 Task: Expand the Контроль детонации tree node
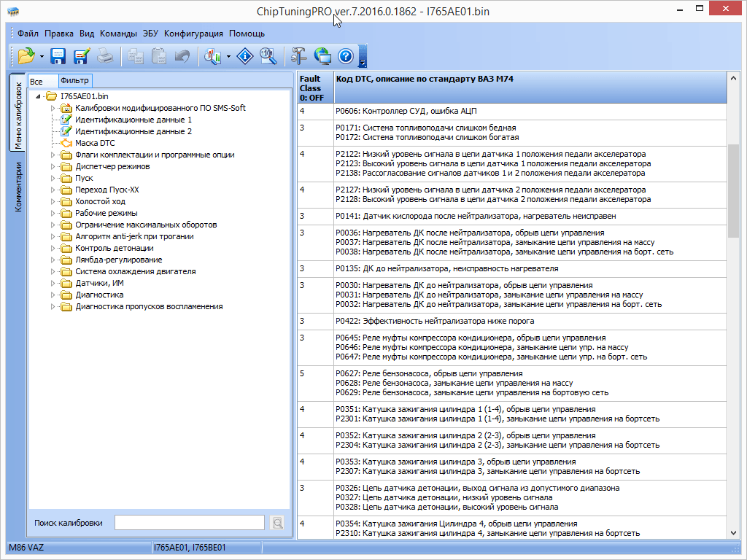53,249
